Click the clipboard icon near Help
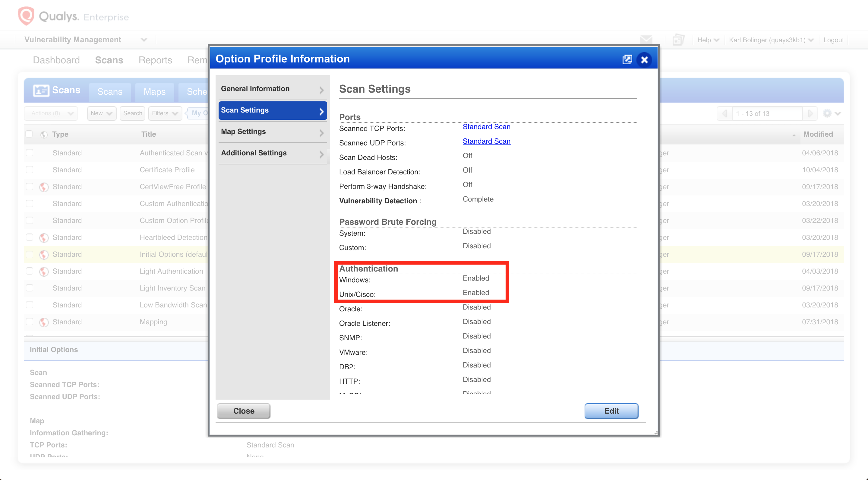This screenshot has height=480, width=868. [678, 40]
